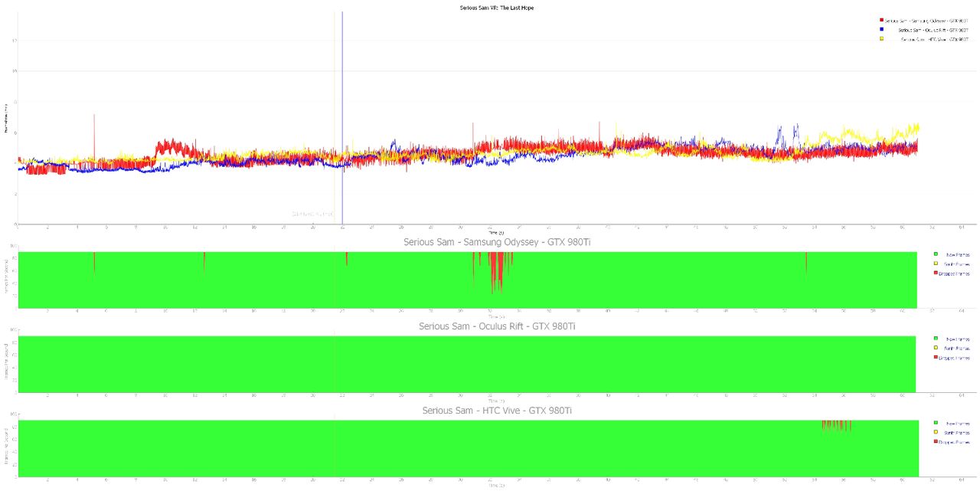Click blue Oculus Rift legend swatch in top chart
980x491 pixels.
click(881, 29)
